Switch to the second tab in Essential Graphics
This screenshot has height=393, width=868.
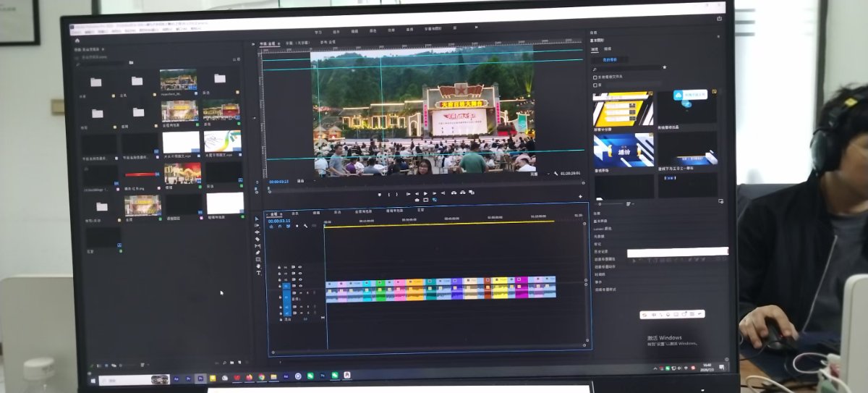pyautogui.click(x=608, y=48)
